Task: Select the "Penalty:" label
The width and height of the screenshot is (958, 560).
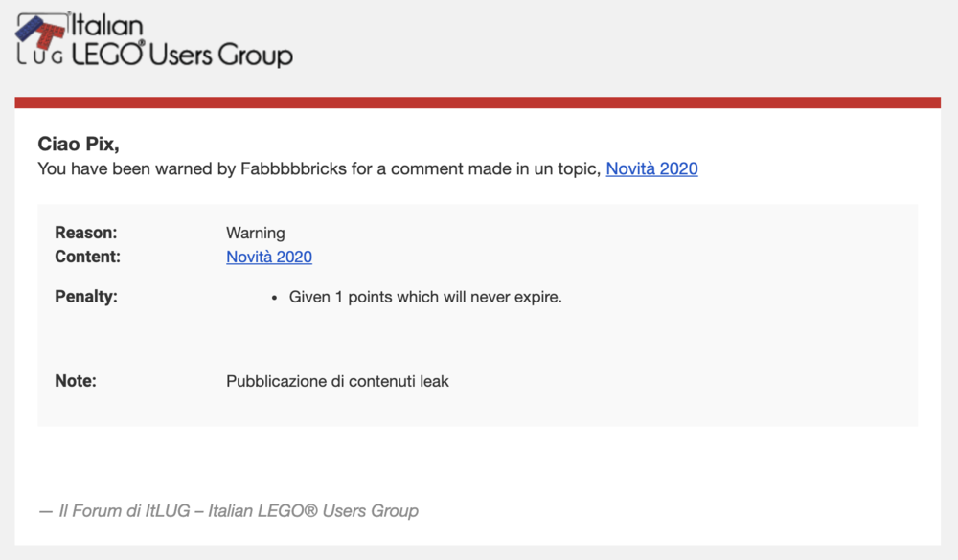Action: pyautogui.click(x=86, y=297)
